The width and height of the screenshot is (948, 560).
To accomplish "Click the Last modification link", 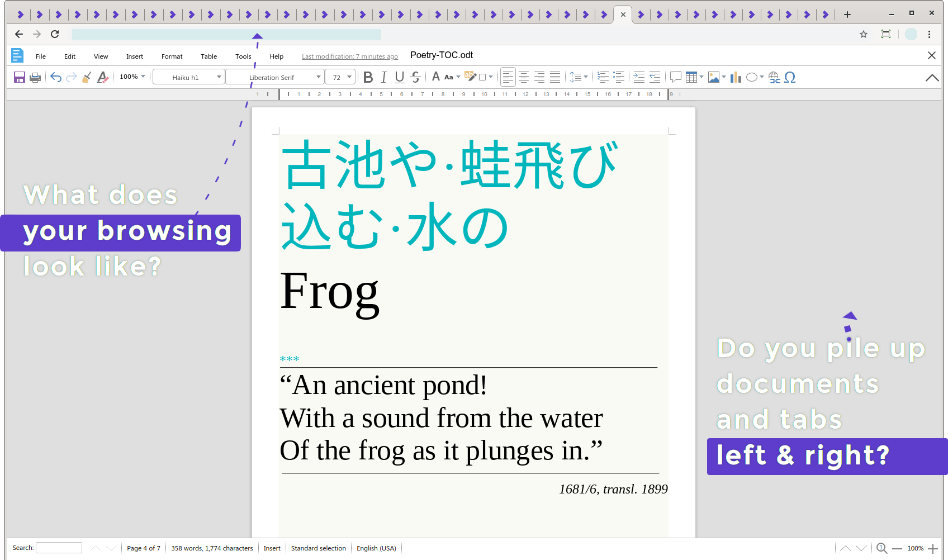I will click(350, 56).
